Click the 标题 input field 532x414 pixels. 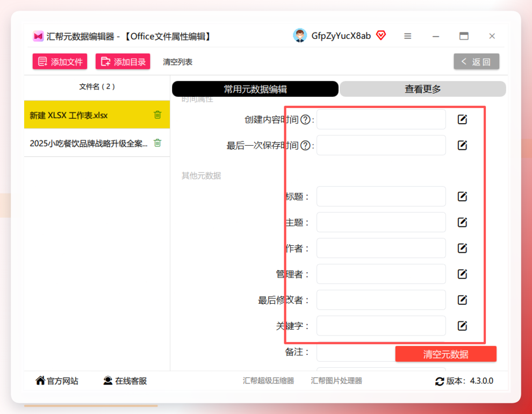coord(381,196)
